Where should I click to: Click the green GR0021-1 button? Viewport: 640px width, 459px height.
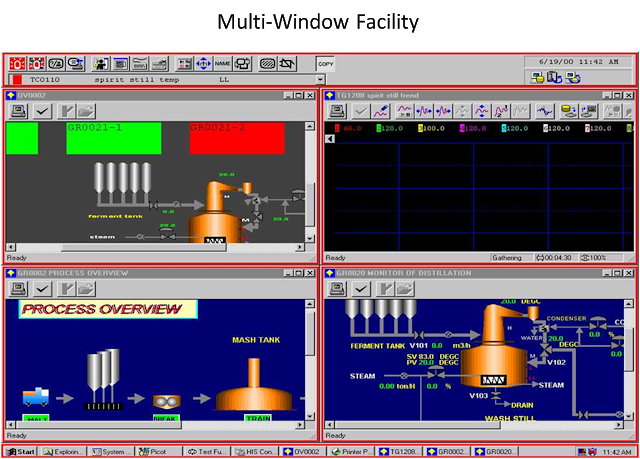[113, 138]
